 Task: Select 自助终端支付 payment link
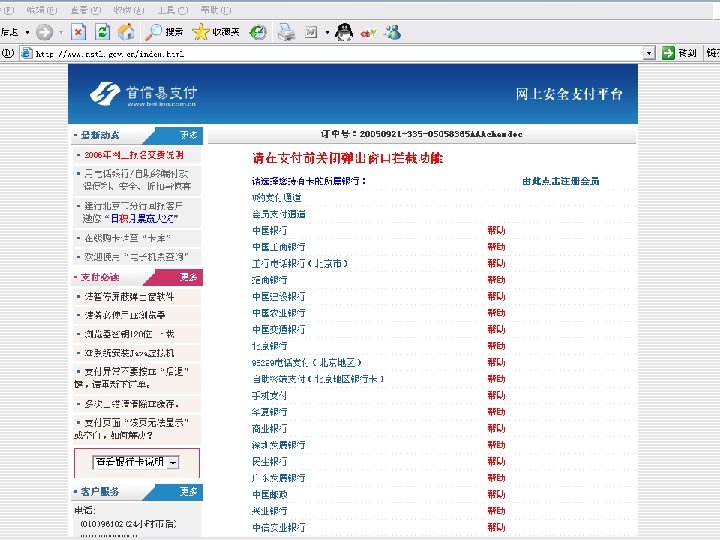pos(318,379)
